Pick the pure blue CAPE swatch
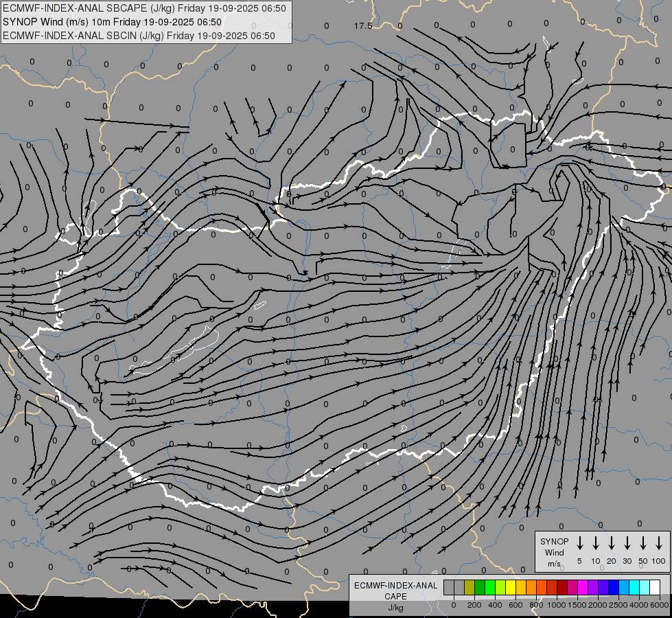This screenshot has height=618, width=672. pyautogui.click(x=614, y=587)
